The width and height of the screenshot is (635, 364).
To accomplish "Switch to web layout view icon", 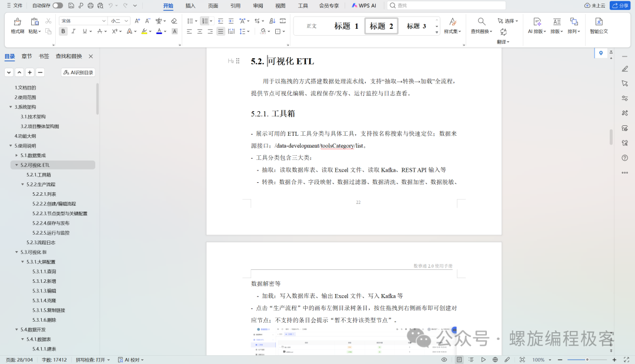I will click(495, 359).
